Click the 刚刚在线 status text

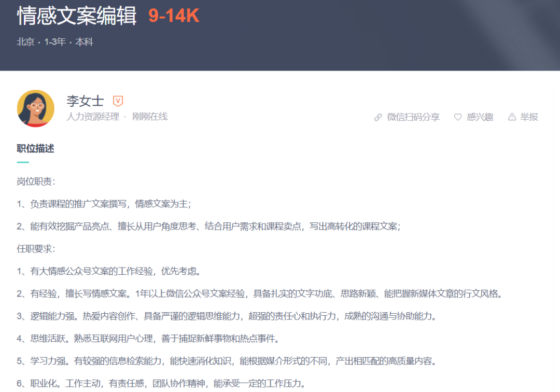point(150,117)
